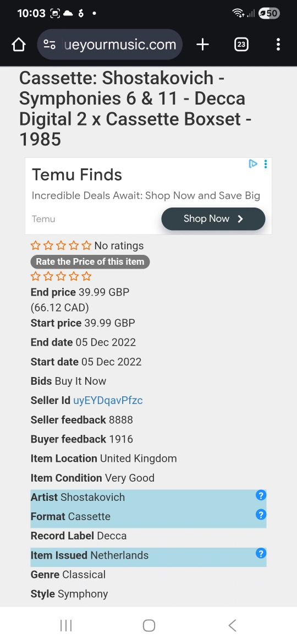This screenshot has width=297, height=644.
Task: Select the fifth star in price rating
Action: tap(86, 276)
